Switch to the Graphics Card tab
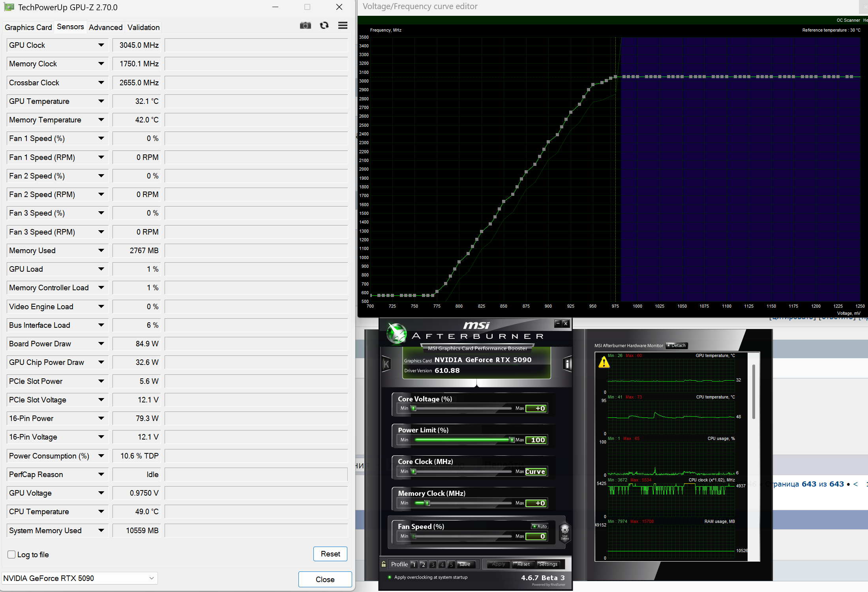This screenshot has height=592, width=868. click(x=28, y=27)
